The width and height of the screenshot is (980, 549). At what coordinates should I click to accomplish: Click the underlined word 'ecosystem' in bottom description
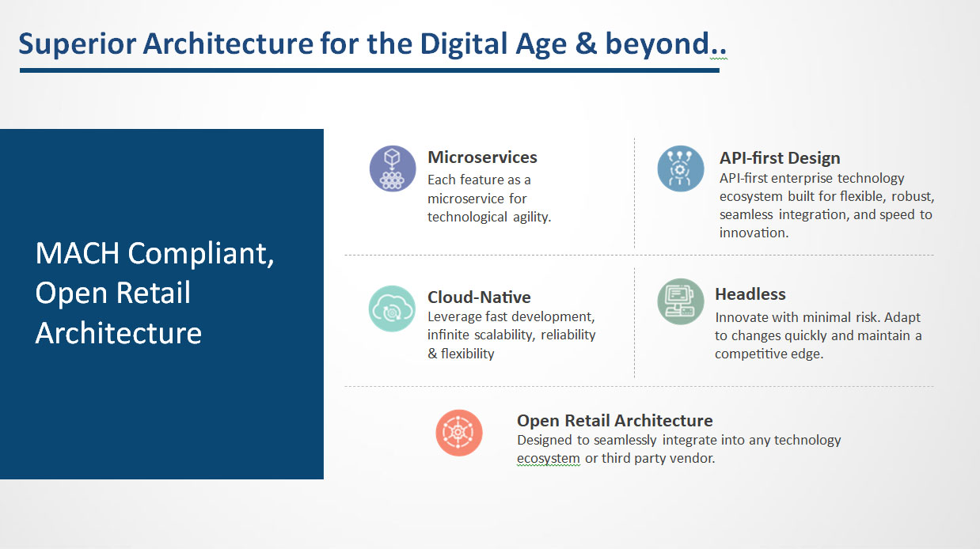point(548,459)
